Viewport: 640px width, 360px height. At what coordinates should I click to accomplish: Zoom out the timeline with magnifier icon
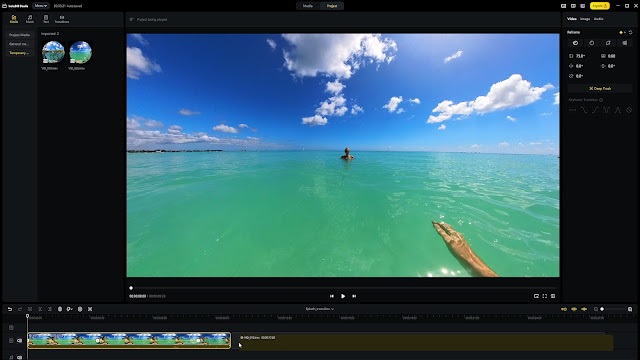[x=596, y=309]
